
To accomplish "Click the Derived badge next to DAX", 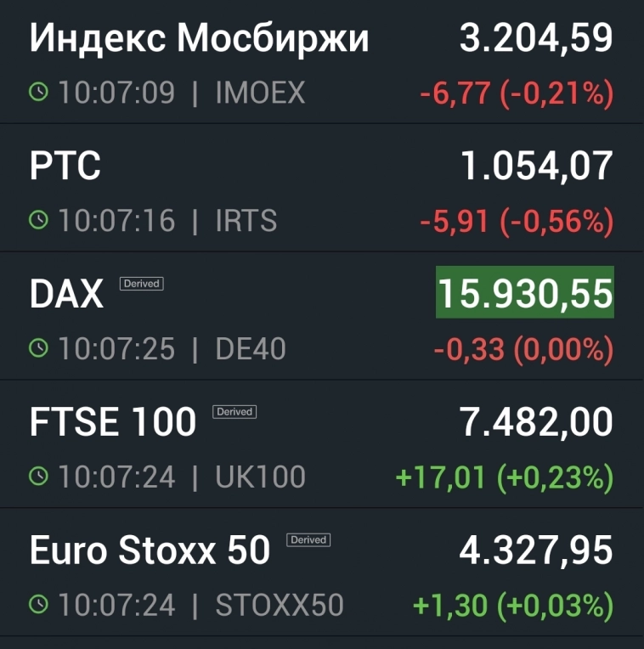I will (141, 284).
